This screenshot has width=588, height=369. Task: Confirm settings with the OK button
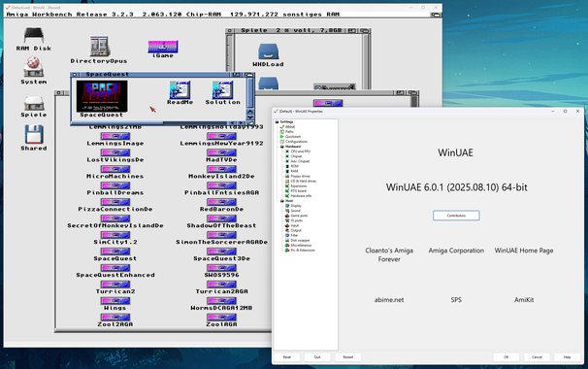coord(506,357)
